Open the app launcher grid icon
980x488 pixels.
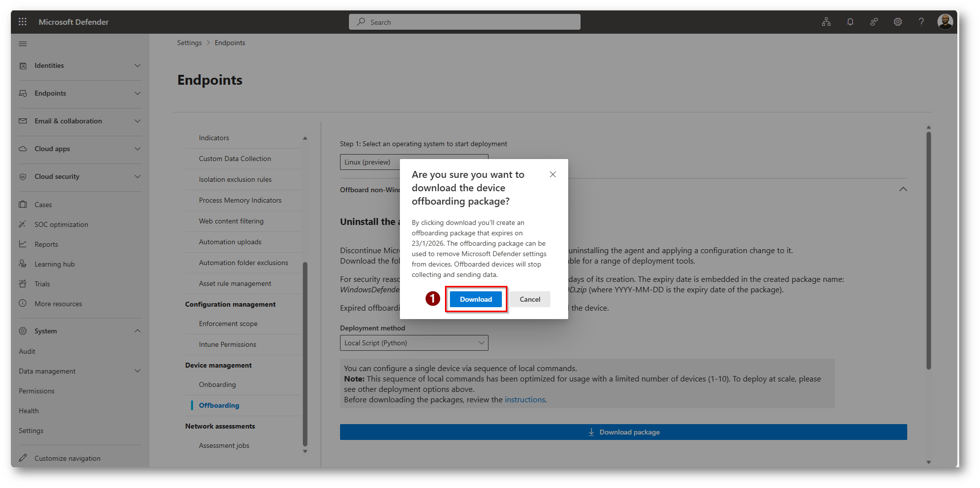click(x=23, y=22)
